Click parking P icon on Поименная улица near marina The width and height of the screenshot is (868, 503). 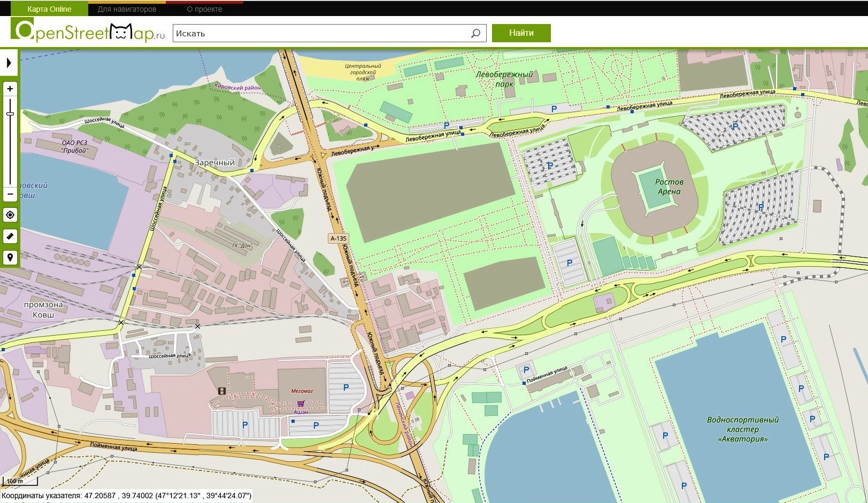tap(526, 370)
